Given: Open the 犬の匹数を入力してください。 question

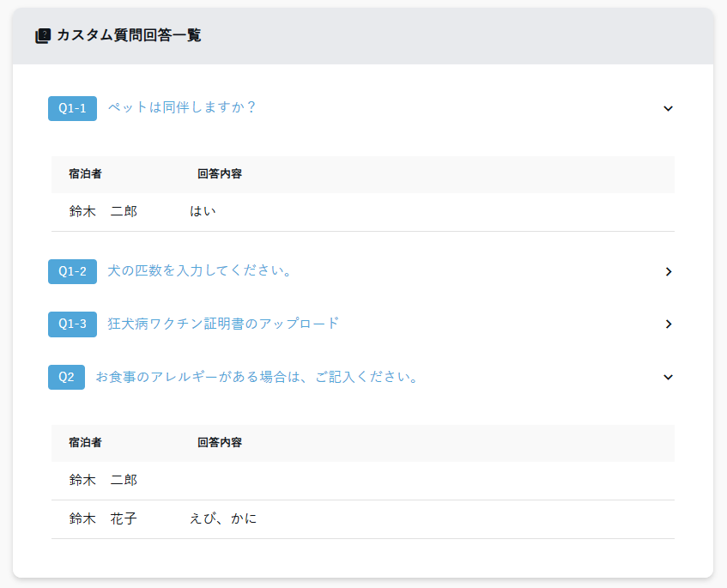Looking at the screenshot, I should point(200,271).
